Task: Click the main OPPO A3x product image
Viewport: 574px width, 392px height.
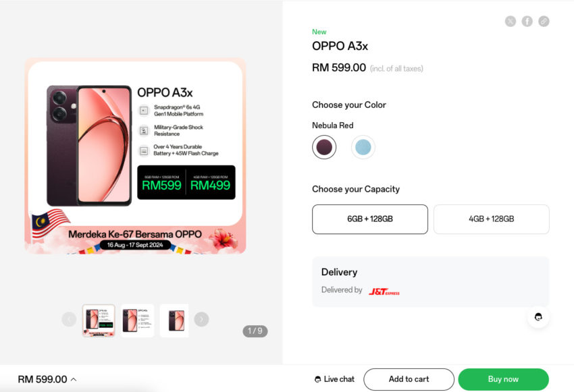Action: point(135,157)
